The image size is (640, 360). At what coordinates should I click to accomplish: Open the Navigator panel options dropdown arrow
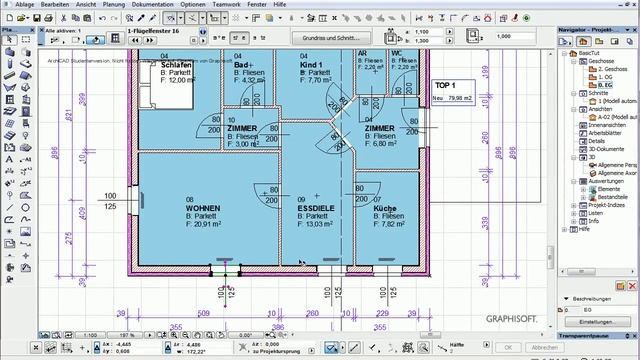click(627, 30)
